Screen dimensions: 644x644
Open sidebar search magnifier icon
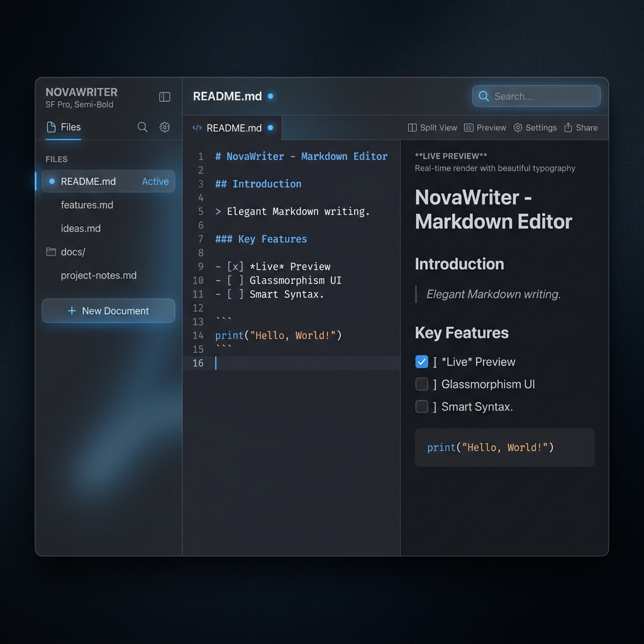click(142, 127)
